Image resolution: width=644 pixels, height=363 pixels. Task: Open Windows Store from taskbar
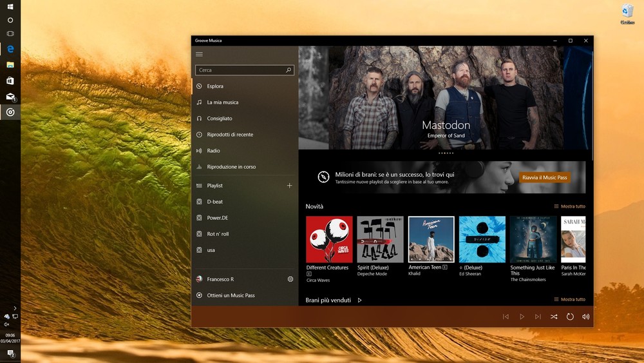pos(10,81)
